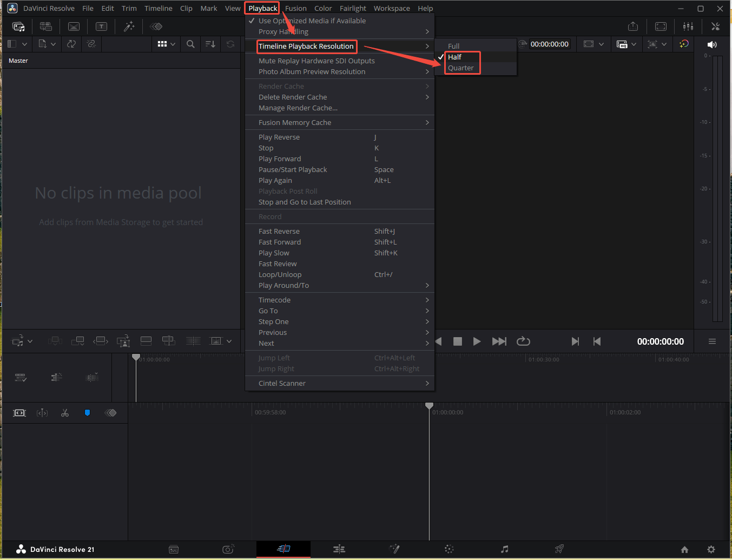Image resolution: width=732 pixels, height=560 pixels.
Task: Select Full playback resolution
Action: point(476,46)
